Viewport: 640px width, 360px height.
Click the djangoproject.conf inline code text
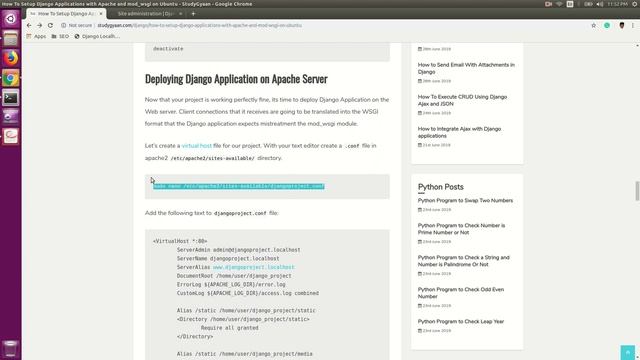(x=240, y=213)
